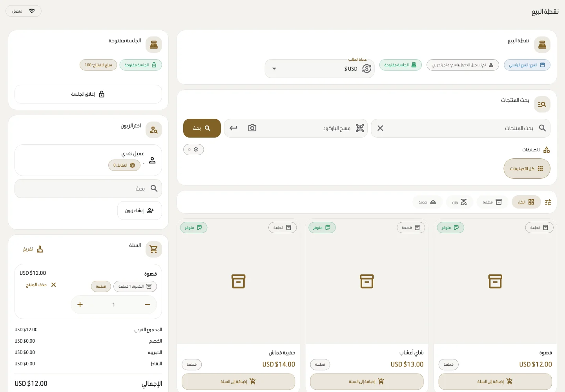
Task: Add شاي أعشاب $13.00 to the cart
Action: [x=367, y=381]
